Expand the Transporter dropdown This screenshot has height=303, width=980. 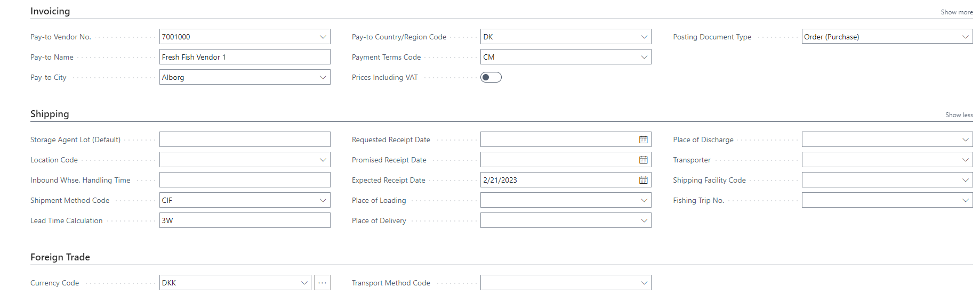pyautogui.click(x=965, y=160)
